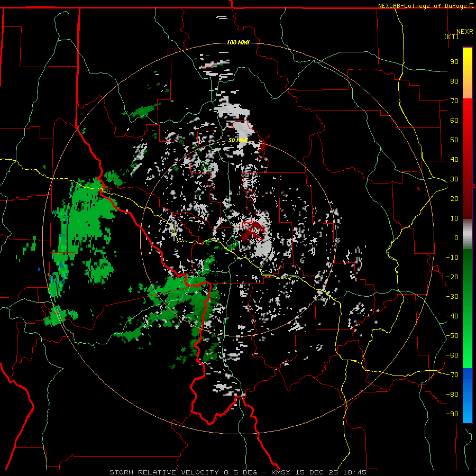476x476 pixels.
Task: Click the 20 value on velocity scale
Action: (x=454, y=198)
